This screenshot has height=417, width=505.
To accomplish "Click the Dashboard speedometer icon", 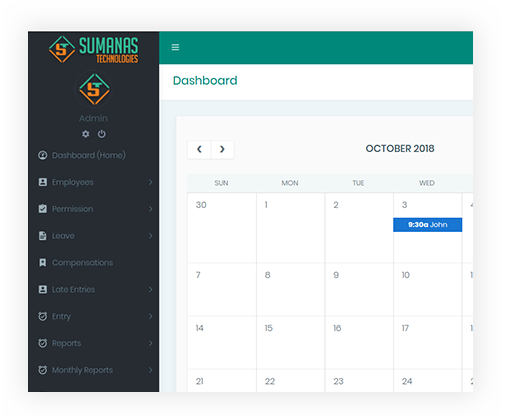I will click(43, 155).
